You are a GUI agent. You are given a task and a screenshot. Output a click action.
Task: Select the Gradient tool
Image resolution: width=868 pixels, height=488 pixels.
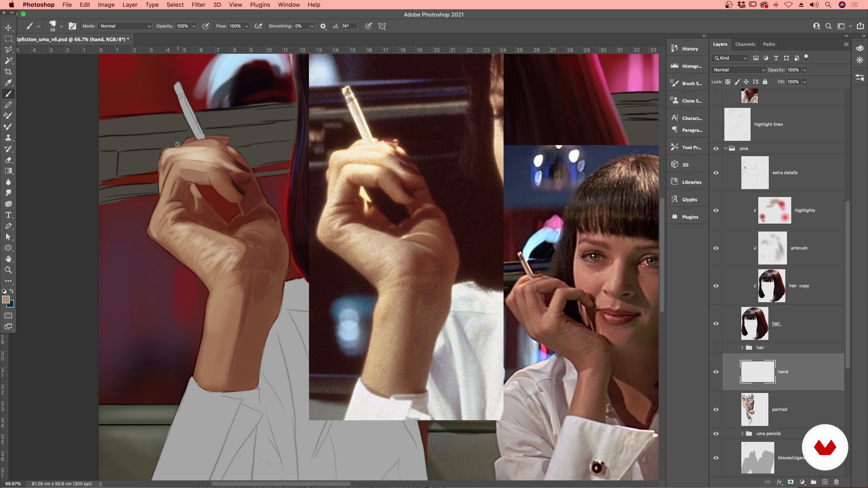pos(8,171)
